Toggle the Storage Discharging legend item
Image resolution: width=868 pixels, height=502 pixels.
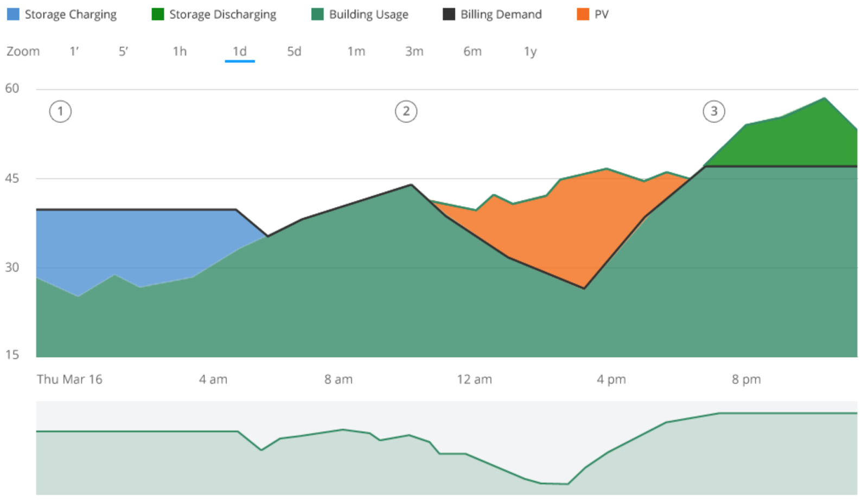(214, 15)
